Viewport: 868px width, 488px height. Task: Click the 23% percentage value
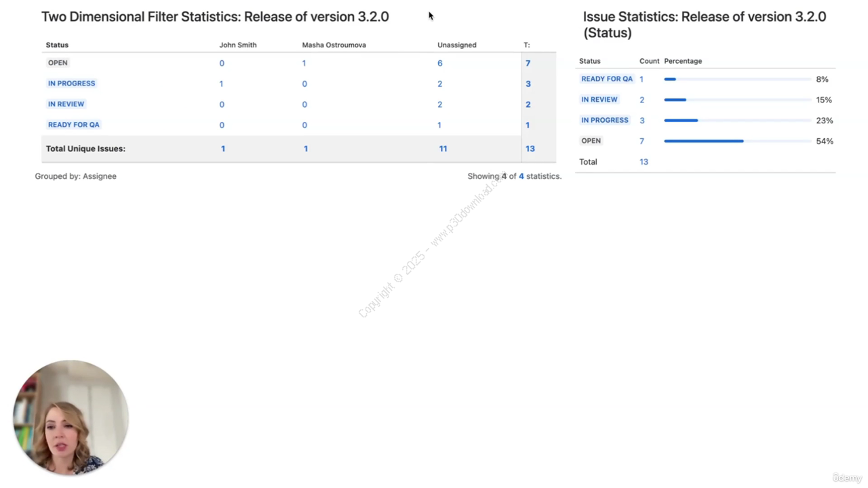tap(825, 121)
